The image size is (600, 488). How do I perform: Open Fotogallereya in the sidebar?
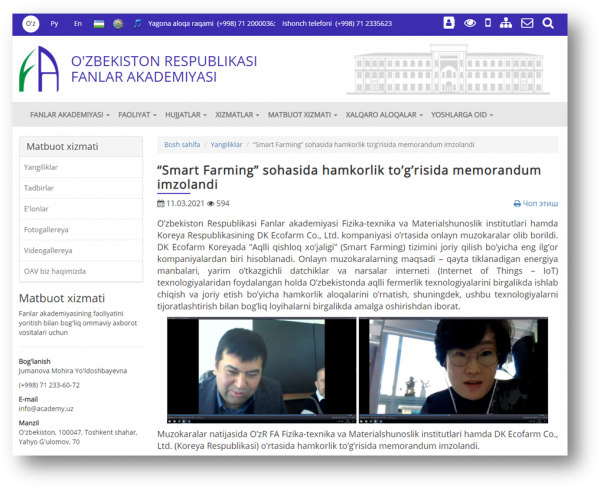coord(81,230)
